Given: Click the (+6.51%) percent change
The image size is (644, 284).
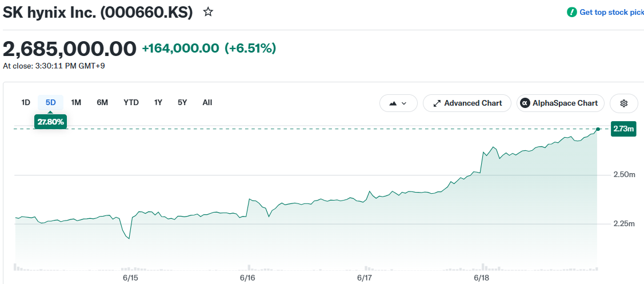Looking at the screenshot, I should (x=250, y=49).
